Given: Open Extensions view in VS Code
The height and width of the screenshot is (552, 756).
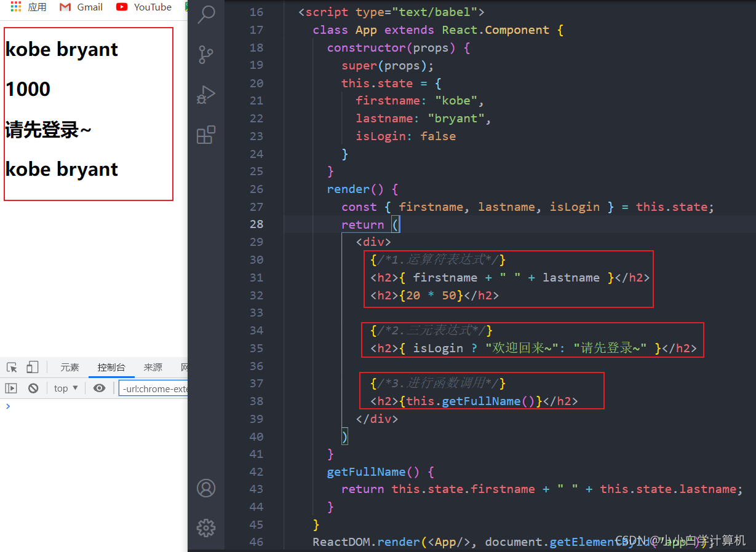Looking at the screenshot, I should coord(206,135).
